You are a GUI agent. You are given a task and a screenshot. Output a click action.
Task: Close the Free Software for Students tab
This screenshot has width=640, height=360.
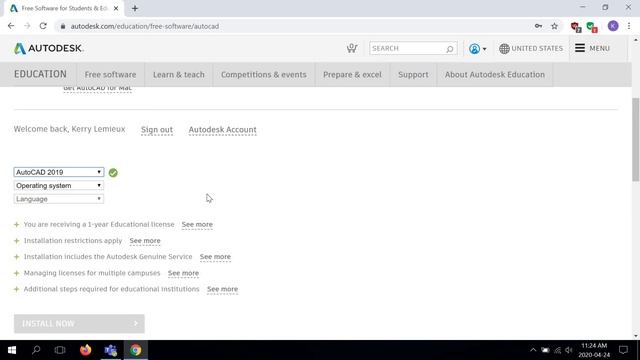pos(116,8)
